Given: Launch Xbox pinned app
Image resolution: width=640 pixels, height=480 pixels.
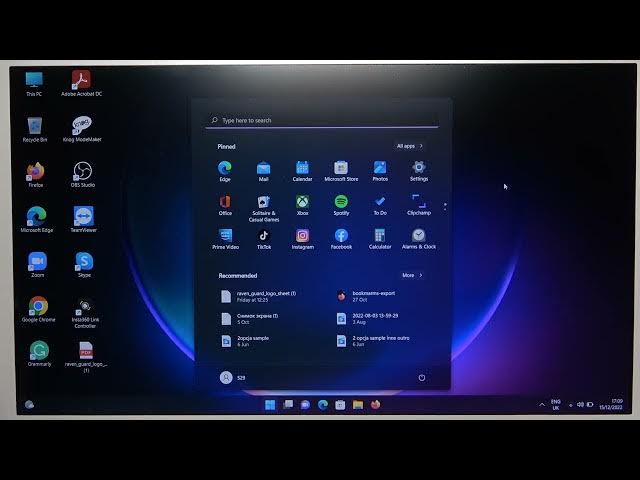Looking at the screenshot, I should pyautogui.click(x=302, y=205).
